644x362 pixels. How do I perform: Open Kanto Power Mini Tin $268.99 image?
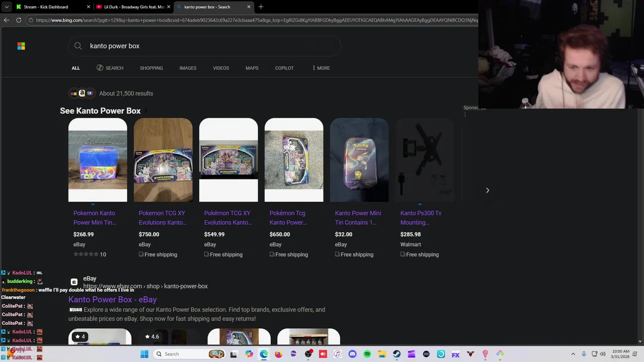coord(98,160)
